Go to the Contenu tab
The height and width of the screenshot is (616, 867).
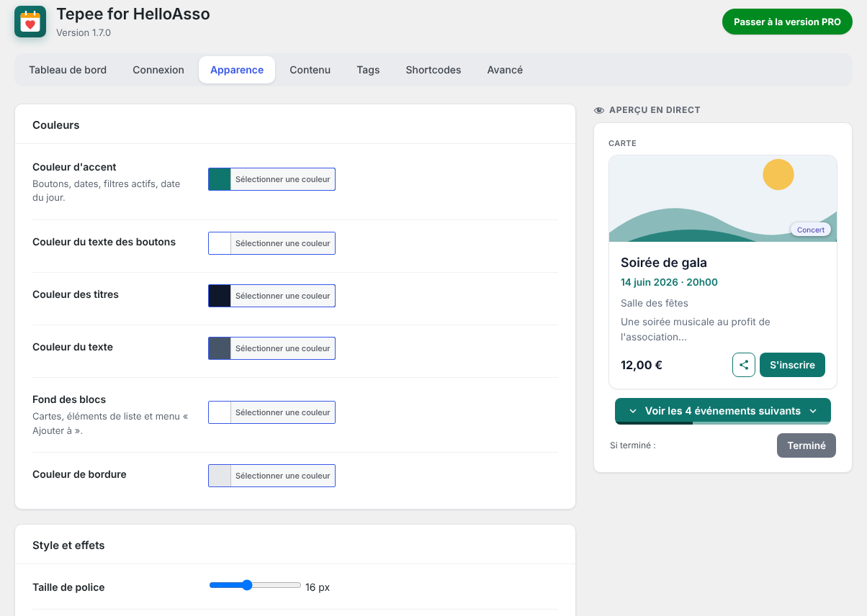310,70
